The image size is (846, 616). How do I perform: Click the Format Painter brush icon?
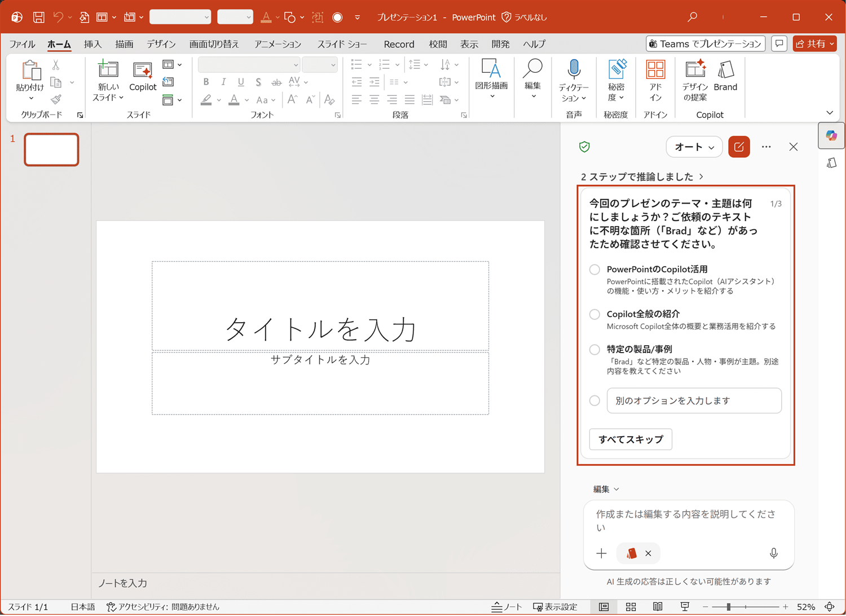[56, 100]
